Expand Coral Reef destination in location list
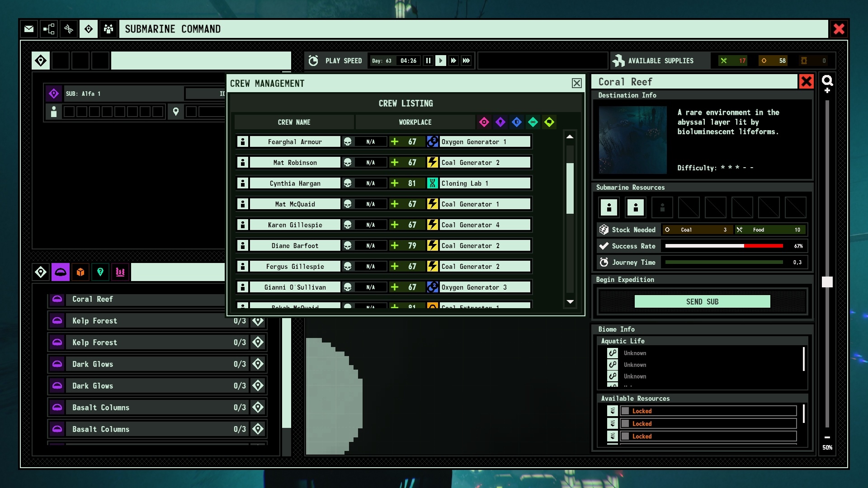868x488 pixels. (x=93, y=299)
